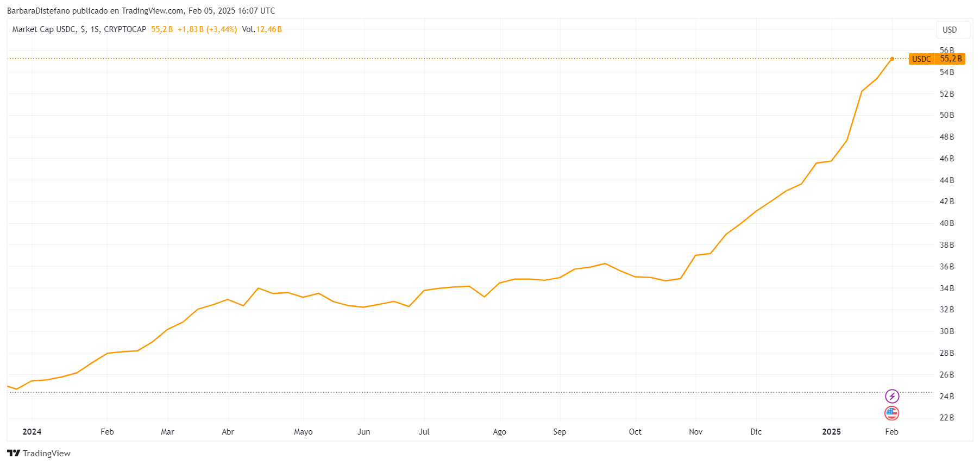
Task: Click the orange USDC price axis tag
Action: point(921,59)
